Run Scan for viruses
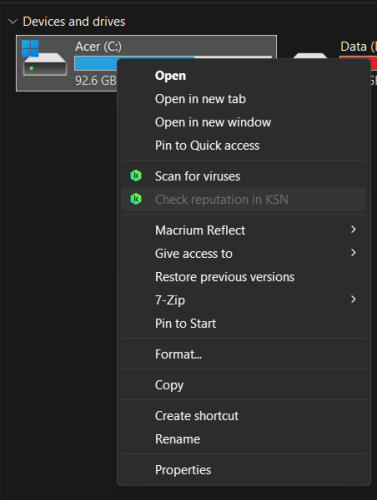The image size is (377, 500). pyautogui.click(x=244, y=176)
